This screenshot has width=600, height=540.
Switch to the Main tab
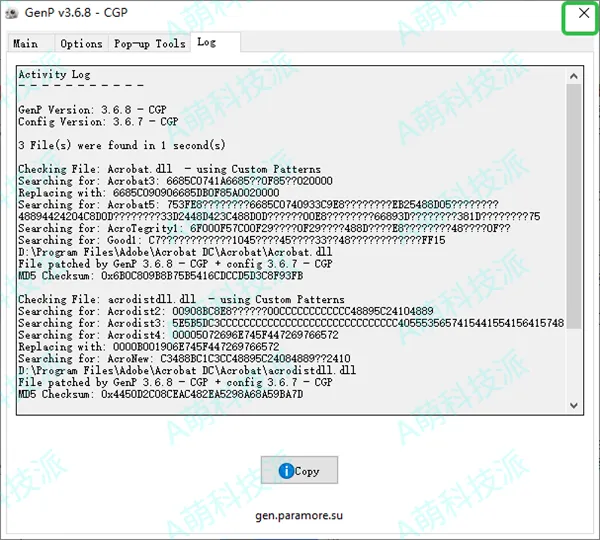31,44
